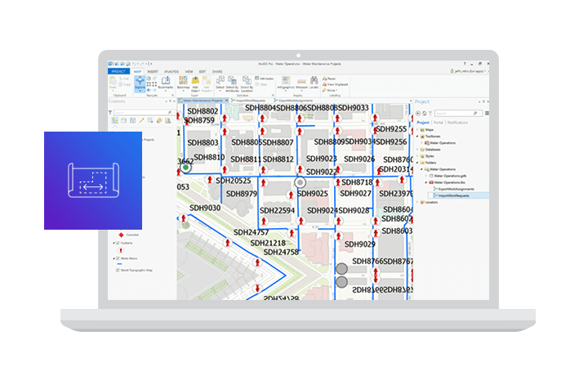Click the Project pane back arrow
The height and width of the screenshot is (376, 588).
point(418,114)
